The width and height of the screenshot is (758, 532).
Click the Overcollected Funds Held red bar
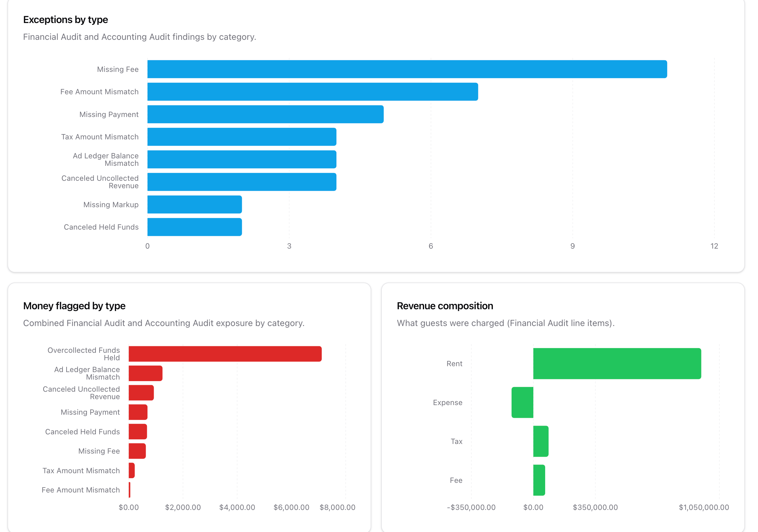pyautogui.click(x=225, y=354)
